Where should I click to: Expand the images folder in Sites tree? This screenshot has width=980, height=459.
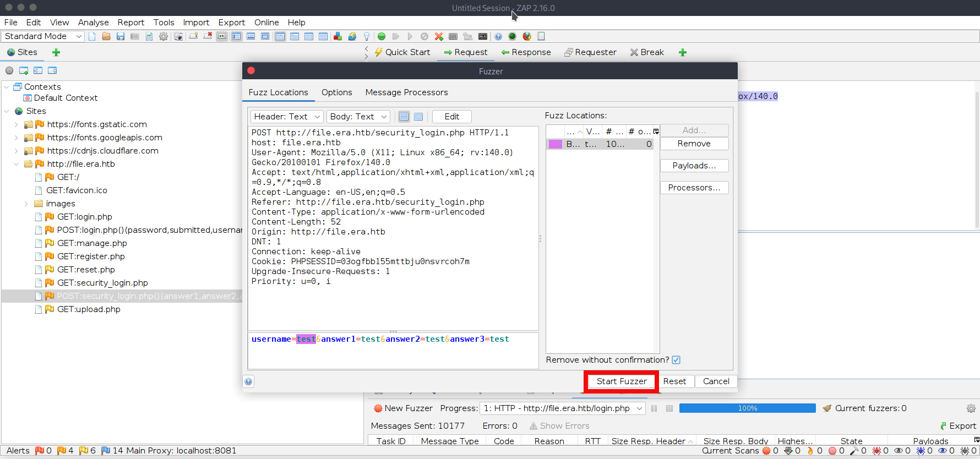coord(26,204)
